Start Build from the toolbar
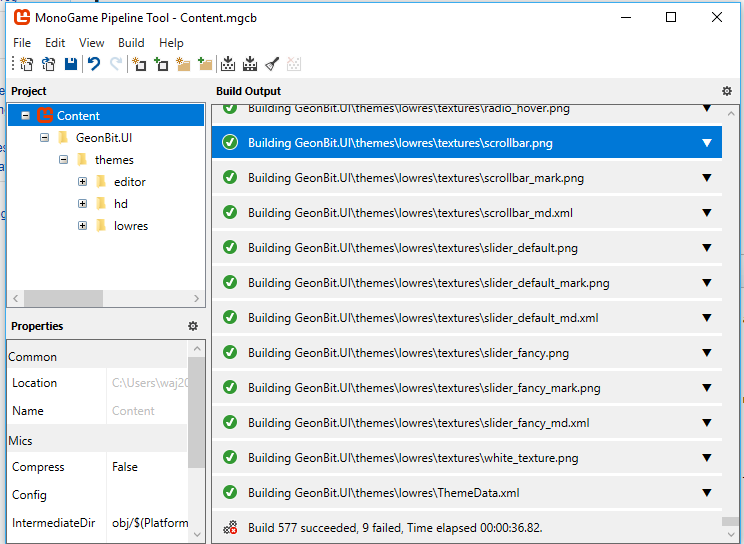The width and height of the screenshot is (744, 544). (228, 64)
